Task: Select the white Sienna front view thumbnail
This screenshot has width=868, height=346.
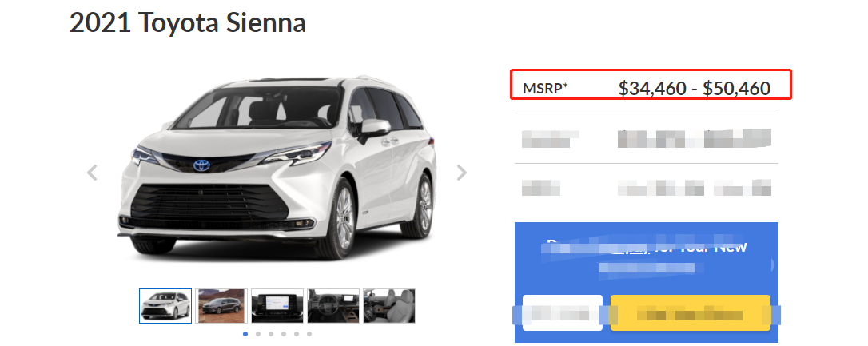Action: click(165, 305)
